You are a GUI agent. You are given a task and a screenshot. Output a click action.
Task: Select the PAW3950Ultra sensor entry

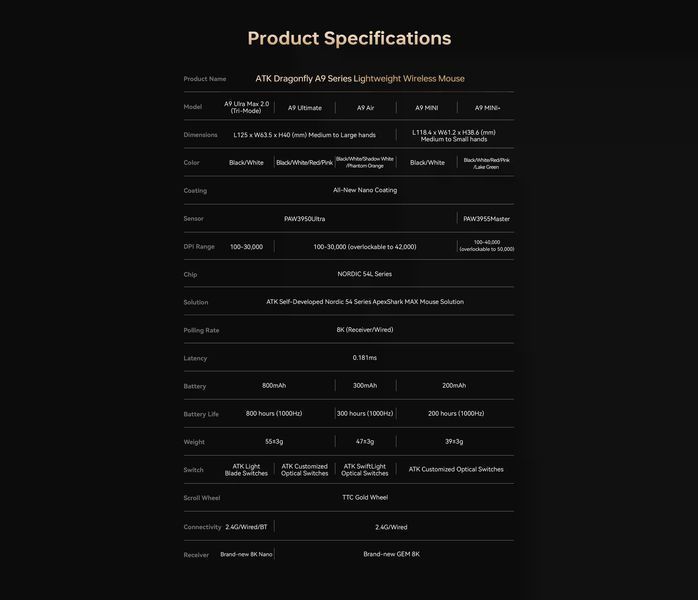click(304, 219)
